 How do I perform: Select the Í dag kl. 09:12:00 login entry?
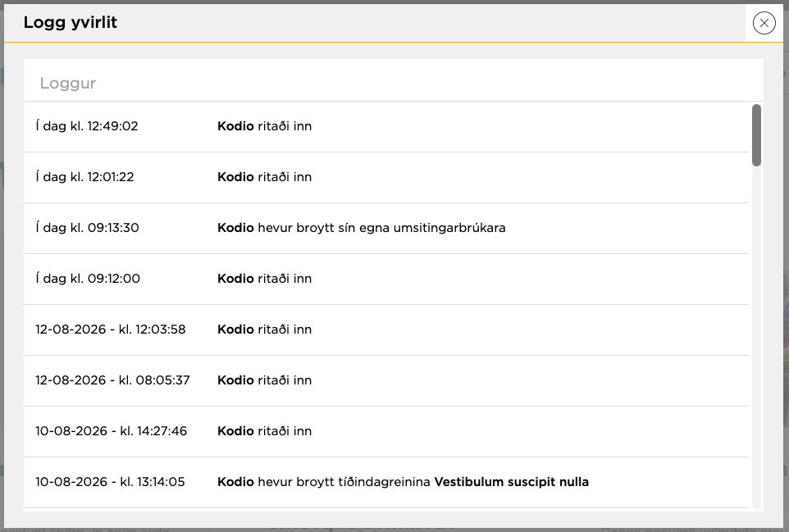[386, 279]
